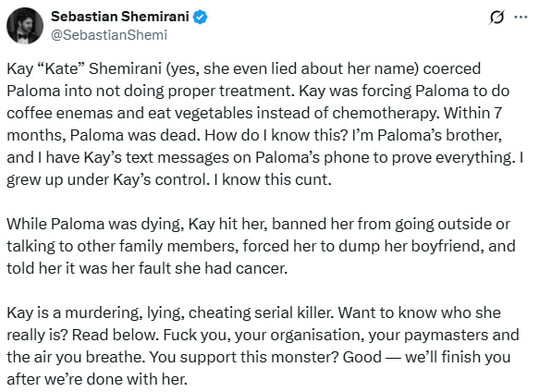
Task: Click the blue verified badge
Action: pos(200,17)
